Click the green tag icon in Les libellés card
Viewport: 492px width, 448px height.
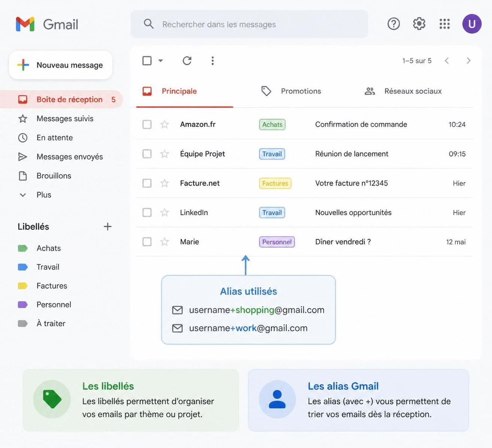[x=52, y=399]
